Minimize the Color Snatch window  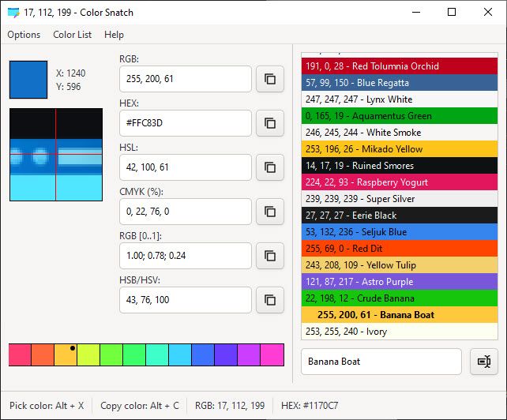416,13
